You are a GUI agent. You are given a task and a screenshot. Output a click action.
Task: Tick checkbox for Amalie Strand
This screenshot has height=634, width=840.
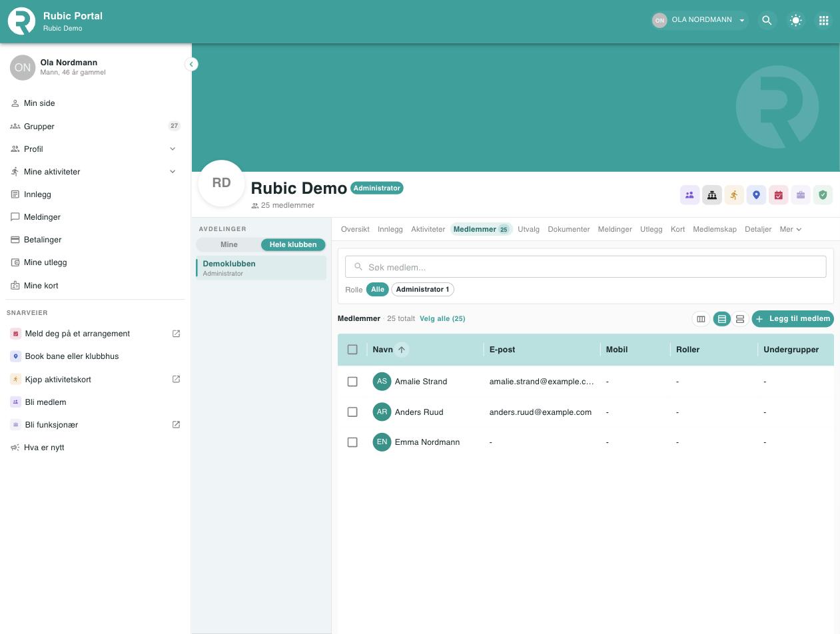[352, 382]
